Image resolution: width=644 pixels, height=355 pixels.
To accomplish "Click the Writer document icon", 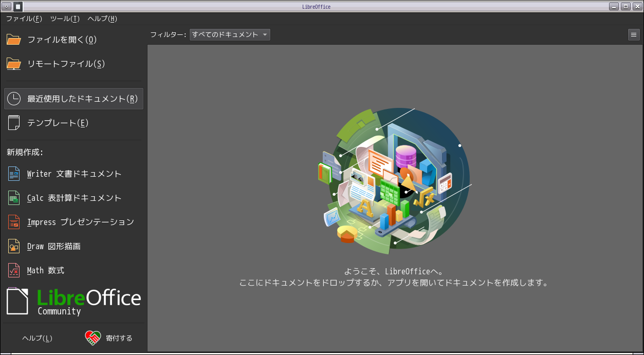I will click(14, 174).
